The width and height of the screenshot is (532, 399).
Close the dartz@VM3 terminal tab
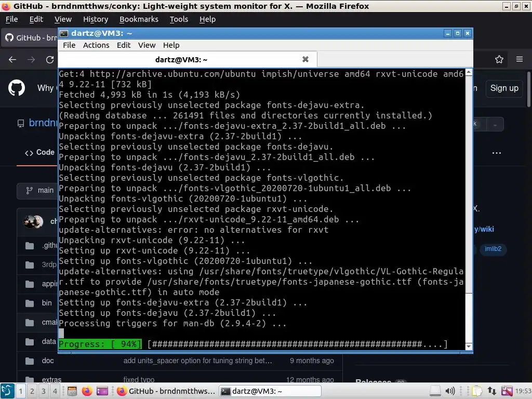pos(305,59)
